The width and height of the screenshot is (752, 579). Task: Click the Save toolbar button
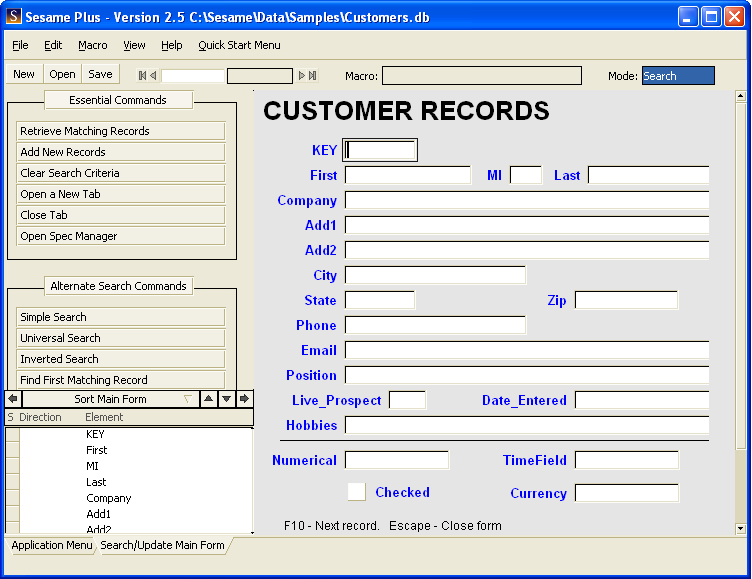pos(100,74)
